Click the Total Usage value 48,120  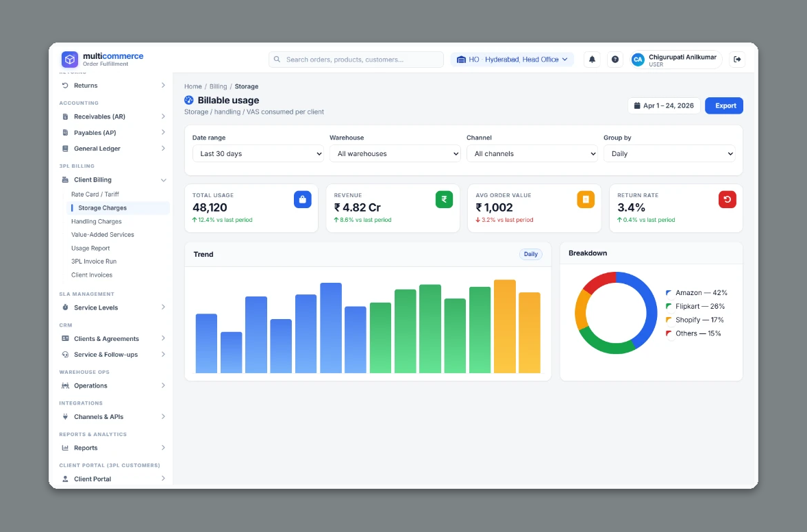coord(210,207)
